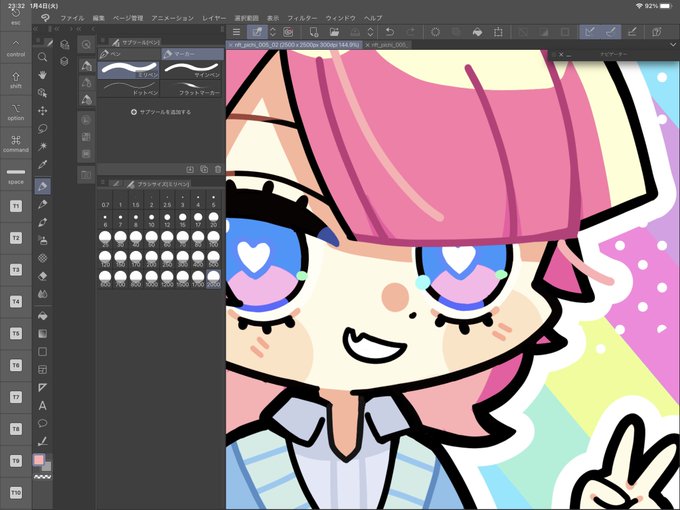Select the Fill bucket tool in tool palette

[42, 316]
